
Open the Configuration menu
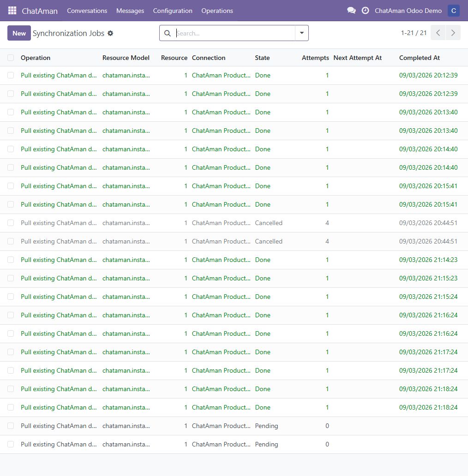tap(173, 11)
